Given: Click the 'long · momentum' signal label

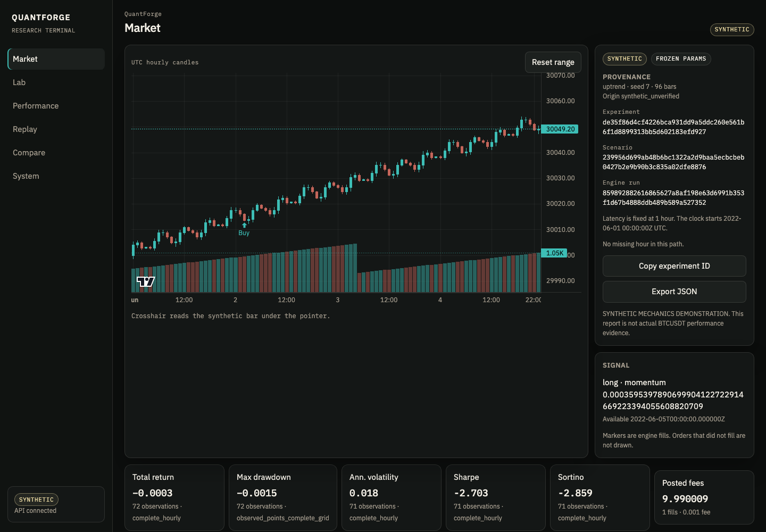Looking at the screenshot, I should tap(634, 383).
